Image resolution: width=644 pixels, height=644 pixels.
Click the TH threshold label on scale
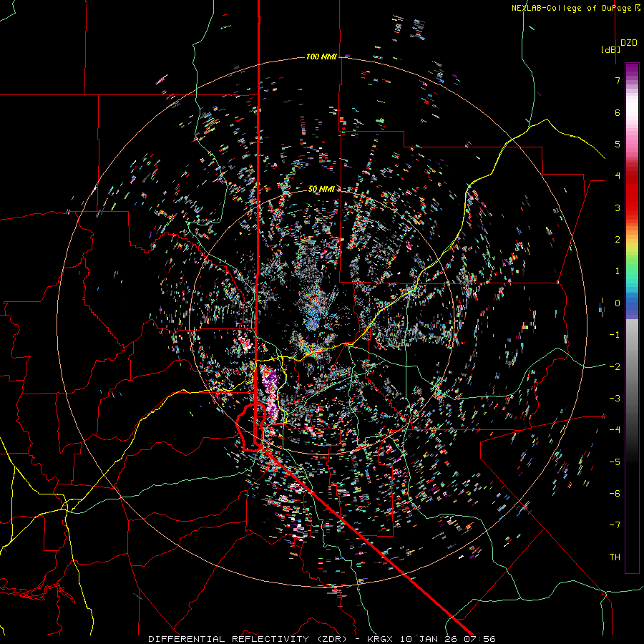615,557
